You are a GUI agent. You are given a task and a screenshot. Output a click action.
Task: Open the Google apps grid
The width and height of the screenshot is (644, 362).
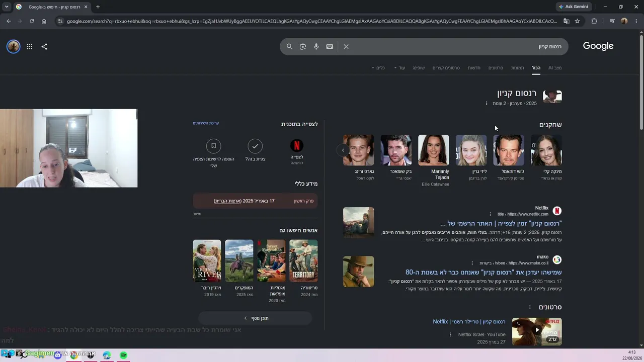point(30,46)
